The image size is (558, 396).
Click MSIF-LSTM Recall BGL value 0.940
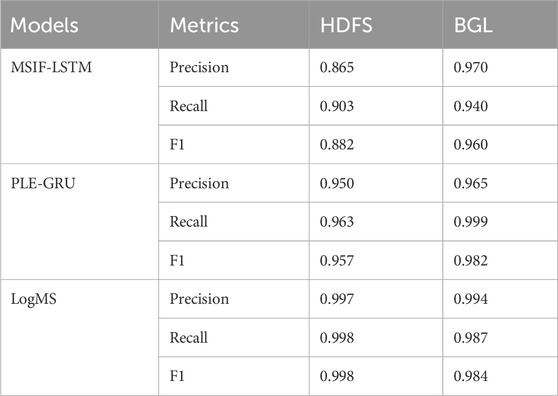[x=470, y=106]
